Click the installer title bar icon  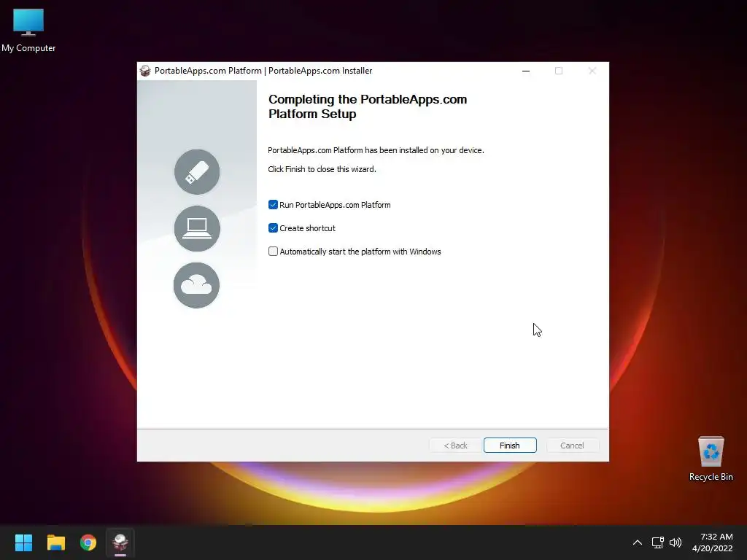(145, 71)
